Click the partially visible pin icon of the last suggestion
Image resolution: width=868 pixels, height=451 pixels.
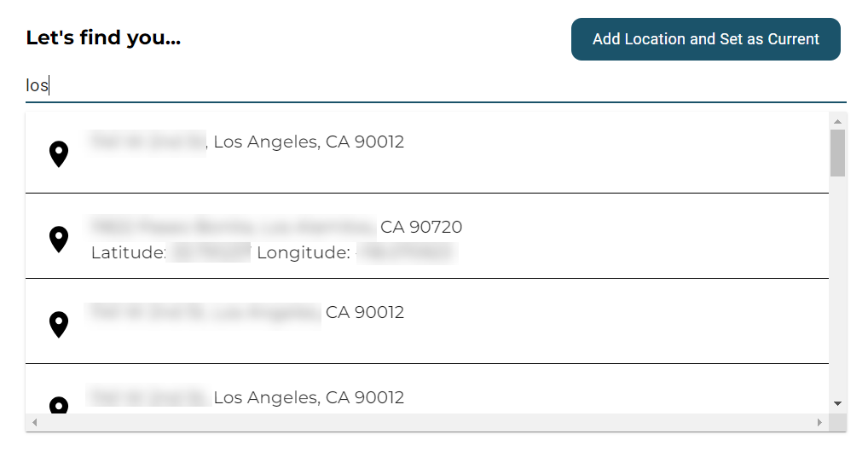click(59, 405)
